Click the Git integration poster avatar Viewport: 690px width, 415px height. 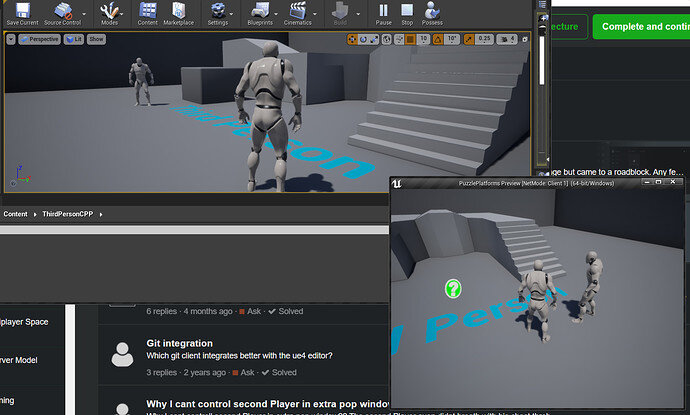(x=122, y=354)
